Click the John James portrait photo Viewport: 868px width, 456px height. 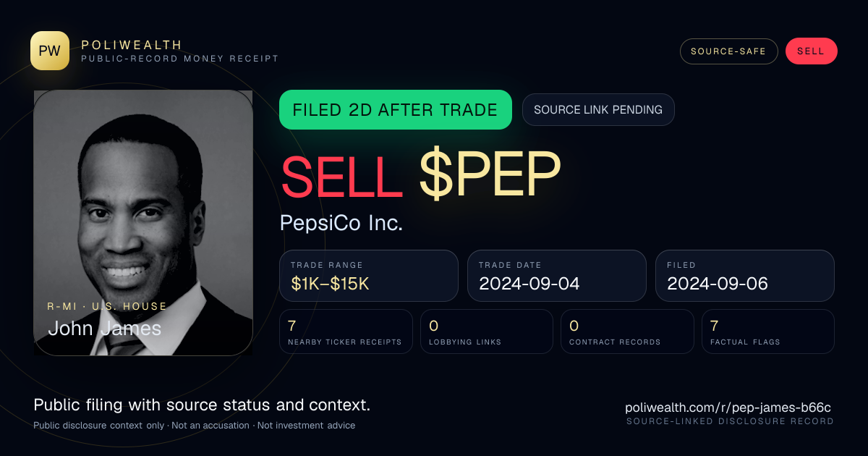(143, 222)
